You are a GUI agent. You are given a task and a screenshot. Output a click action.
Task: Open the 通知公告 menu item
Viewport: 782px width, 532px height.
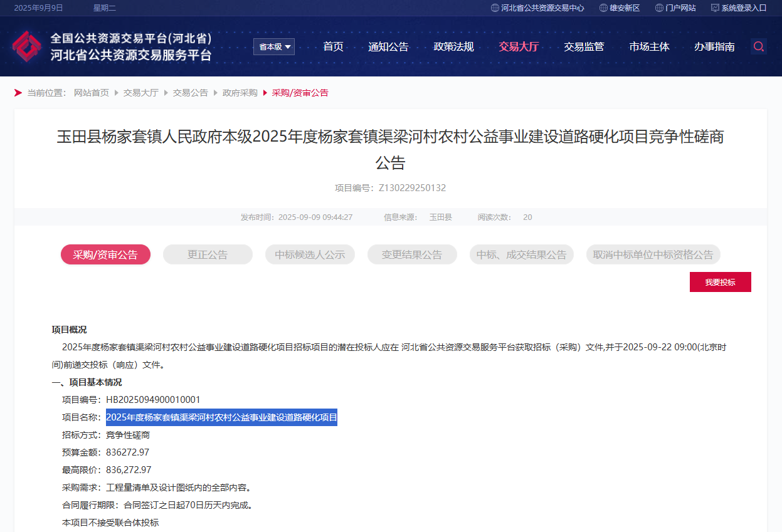click(x=388, y=46)
